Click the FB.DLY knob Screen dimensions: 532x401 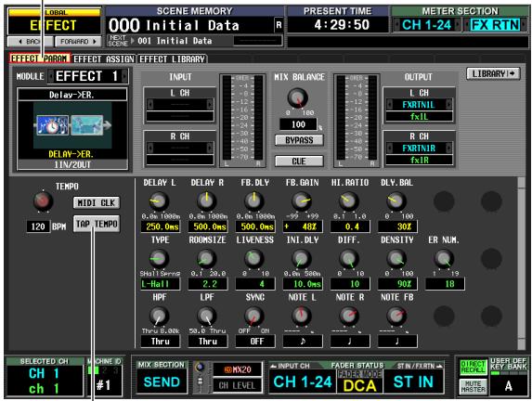pyautogui.click(x=254, y=201)
